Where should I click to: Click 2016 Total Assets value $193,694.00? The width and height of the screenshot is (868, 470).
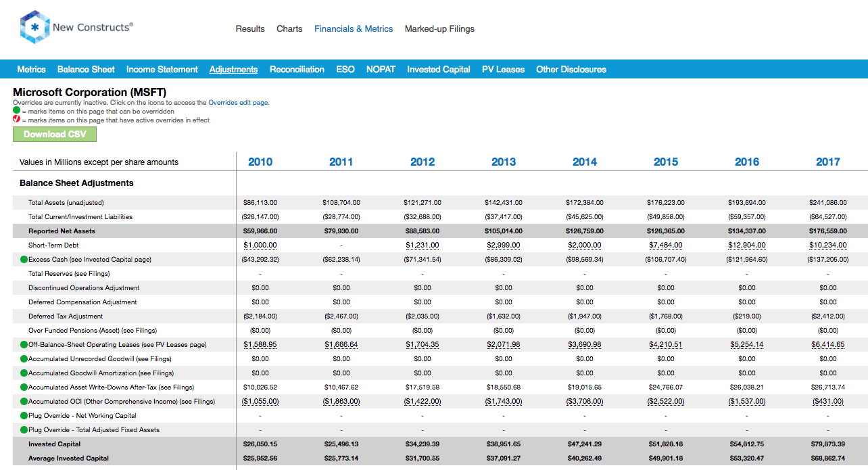[747, 202]
